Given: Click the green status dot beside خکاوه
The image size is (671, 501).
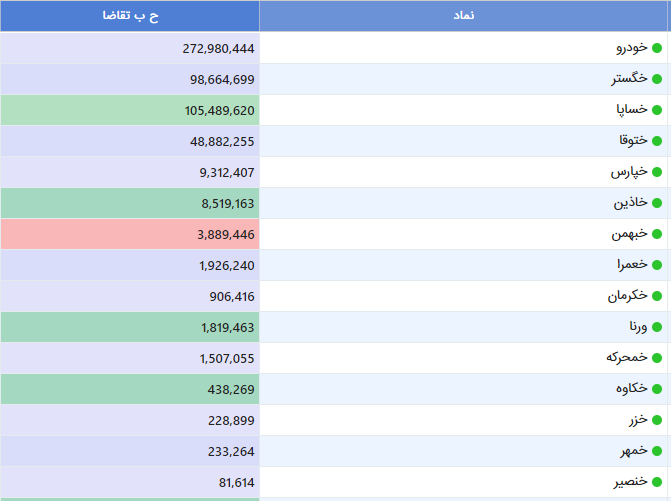Looking at the screenshot, I should pos(657,389).
